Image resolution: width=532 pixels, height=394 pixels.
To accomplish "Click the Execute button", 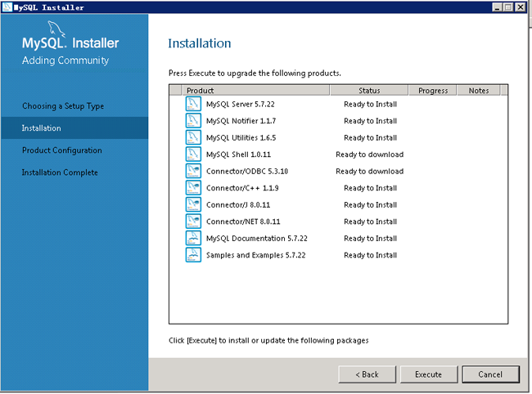I will tap(429, 374).
